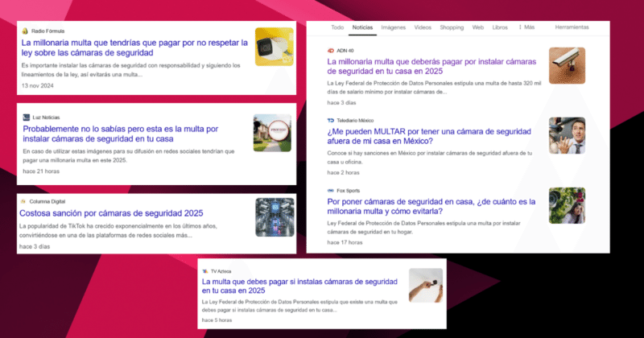Click the 'TV Azteca' source name
The width and height of the screenshot is (644, 338).
(x=221, y=271)
